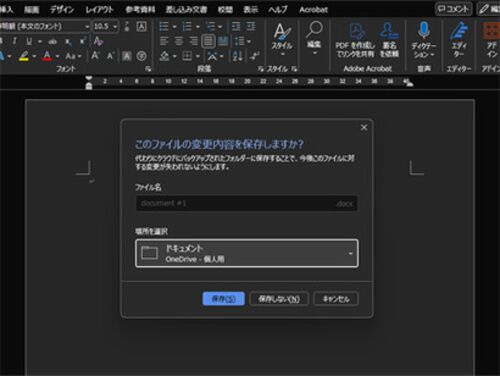Center align text
This screenshot has height=376, width=500.
click(x=179, y=41)
